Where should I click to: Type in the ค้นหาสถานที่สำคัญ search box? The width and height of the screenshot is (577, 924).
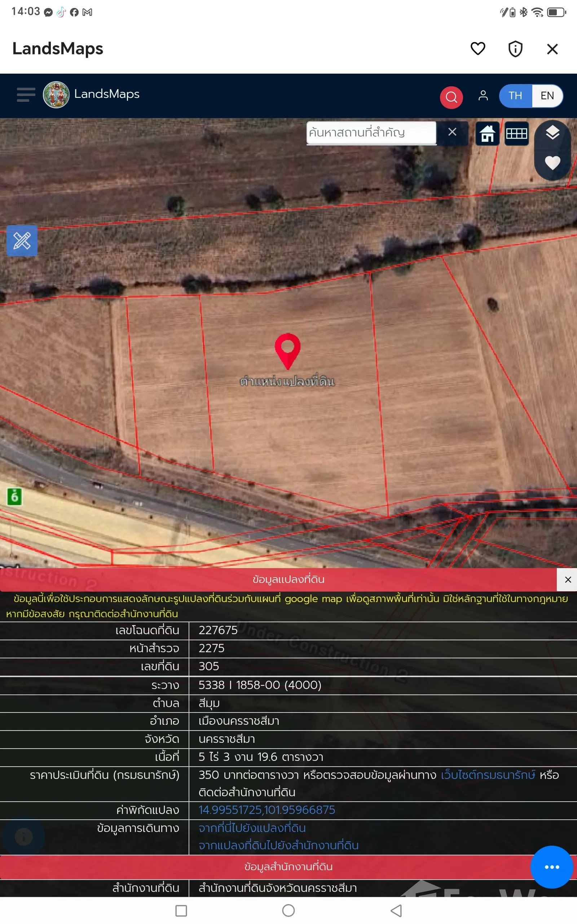[x=371, y=132]
